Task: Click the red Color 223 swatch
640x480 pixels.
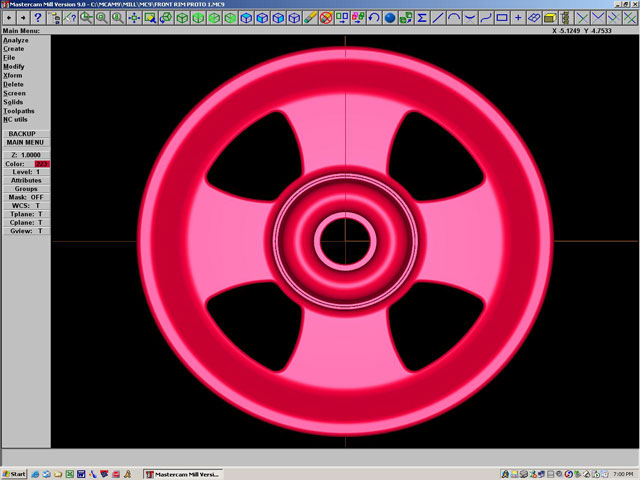Action: coord(42,164)
